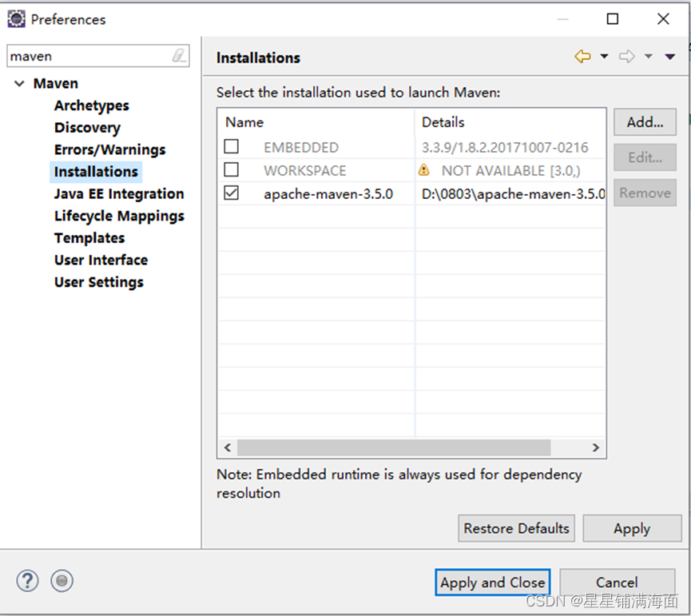Click the 3.3.9/1.8.2.20171007-0216 details cell
The height and width of the screenshot is (616, 691).
(x=505, y=147)
